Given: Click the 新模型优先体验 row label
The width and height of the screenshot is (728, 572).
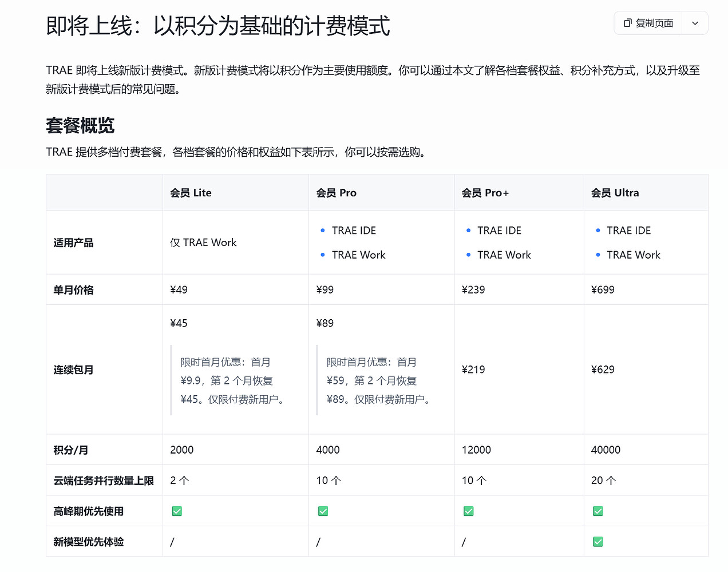Looking at the screenshot, I should click(89, 542).
